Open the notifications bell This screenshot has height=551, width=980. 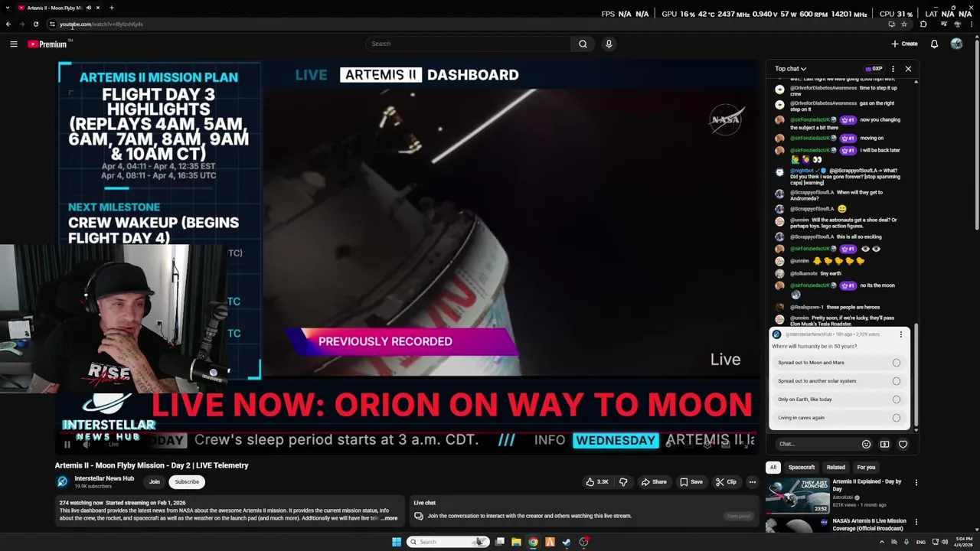(x=934, y=44)
